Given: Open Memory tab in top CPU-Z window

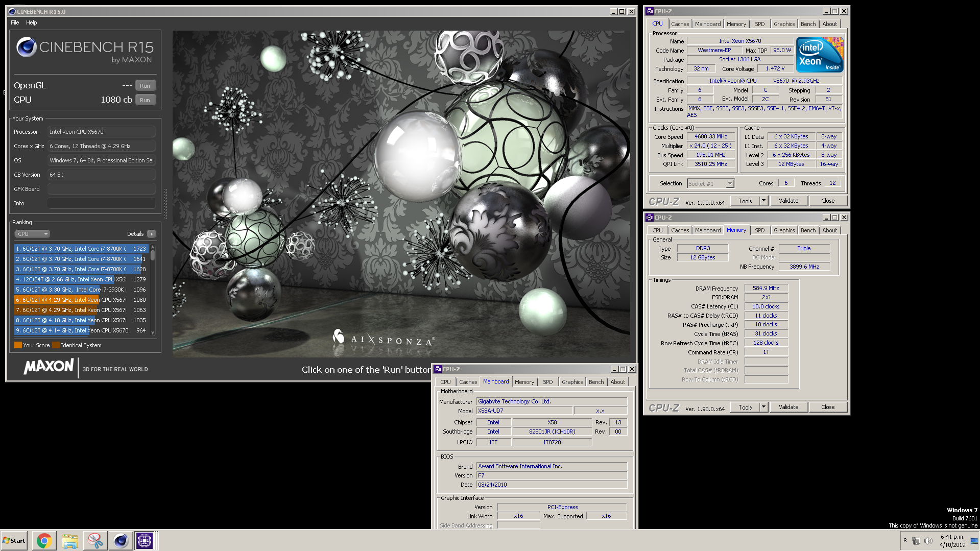Looking at the screenshot, I should click(x=736, y=24).
